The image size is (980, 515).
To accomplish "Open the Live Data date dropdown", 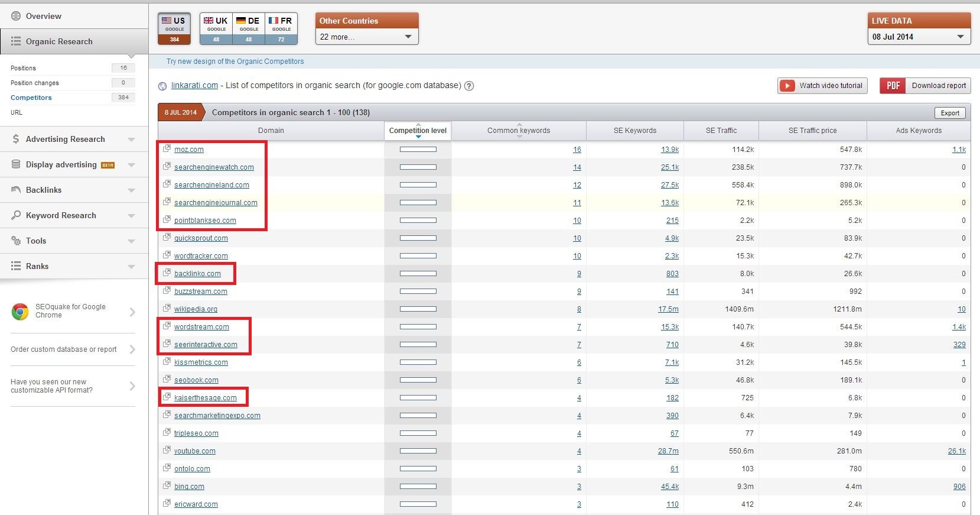I will [918, 37].
